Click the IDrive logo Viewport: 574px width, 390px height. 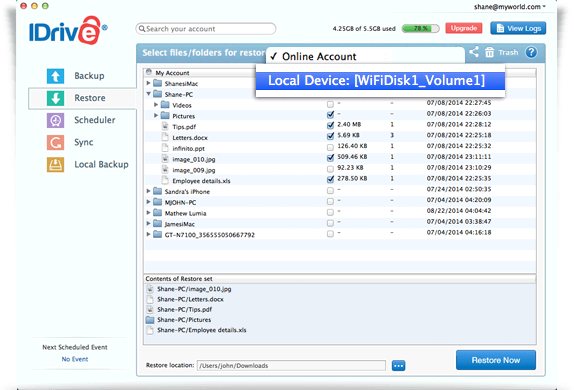tap(68, 30)
